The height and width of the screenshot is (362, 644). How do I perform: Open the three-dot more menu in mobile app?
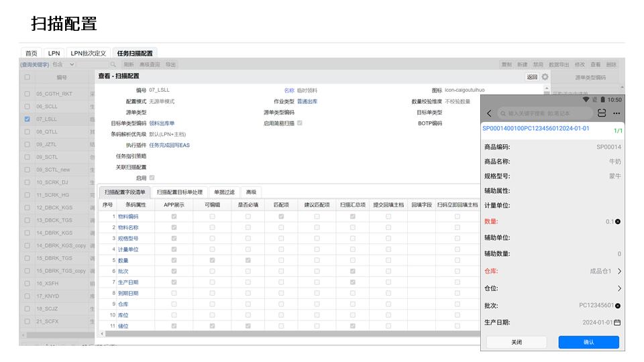(616, 113)
